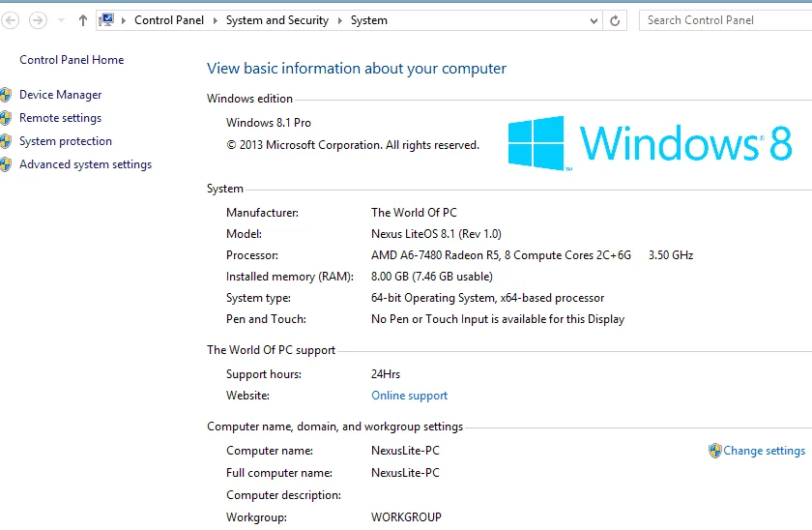The height and width of the screenshot is (530, 812).
Task: Click 'Installed memory (RAM):' label
Action: click(289, 277)
